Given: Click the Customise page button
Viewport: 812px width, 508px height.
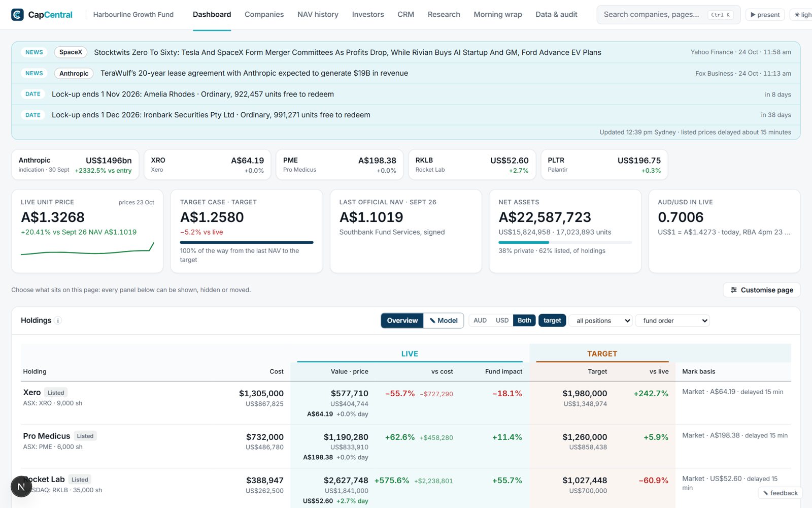Looking at the screenshot, I should tap(762, 290).
